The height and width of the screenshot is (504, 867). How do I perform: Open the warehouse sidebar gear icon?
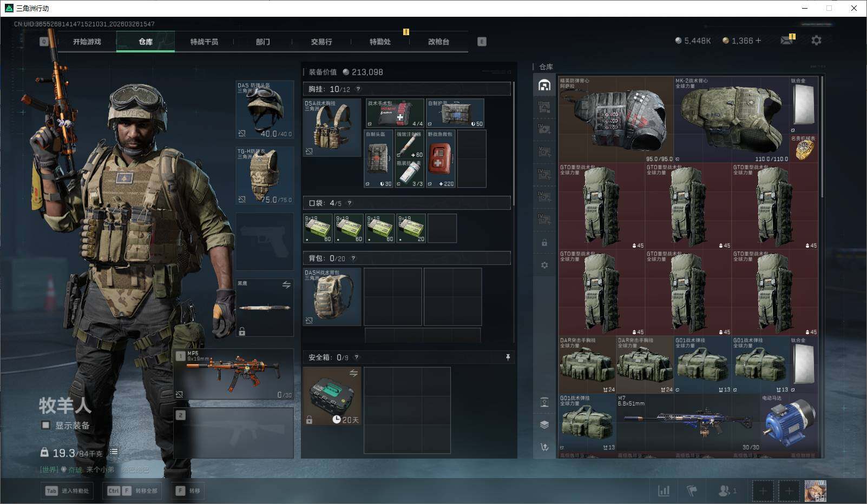tap(544, 265)
